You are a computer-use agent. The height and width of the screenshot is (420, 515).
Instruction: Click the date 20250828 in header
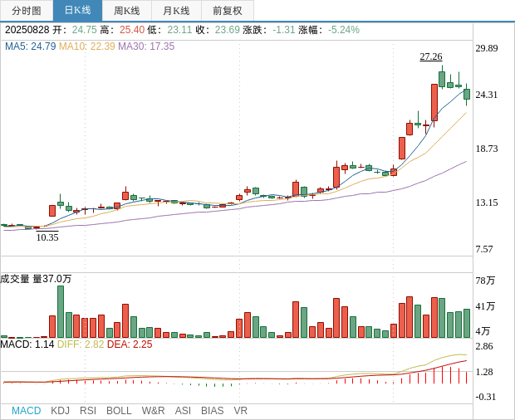pyautogui.click(x=27, y=30)
